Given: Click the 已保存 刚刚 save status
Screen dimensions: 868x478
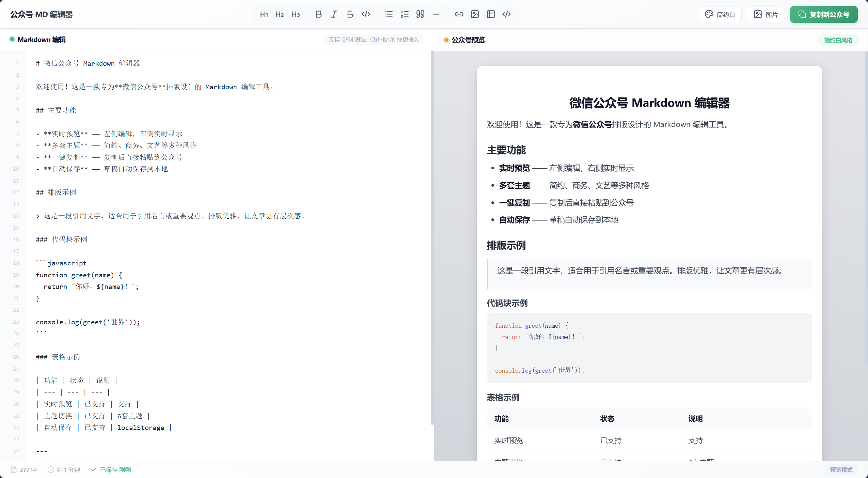Looking at the screenshot, I should [111, 470].
